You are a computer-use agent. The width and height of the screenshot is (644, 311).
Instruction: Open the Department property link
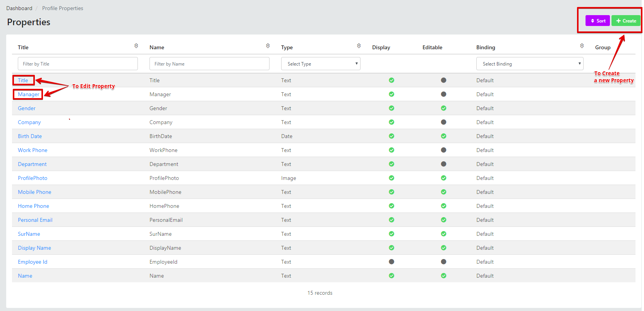pos(32,164)
